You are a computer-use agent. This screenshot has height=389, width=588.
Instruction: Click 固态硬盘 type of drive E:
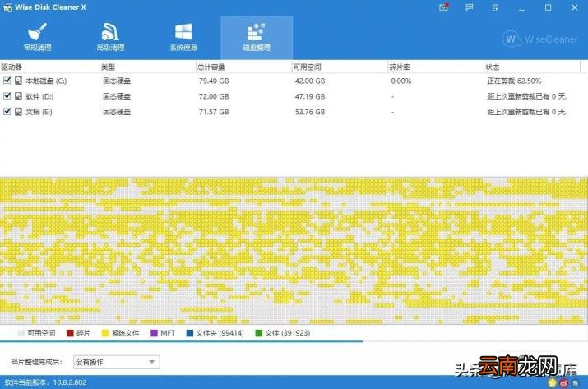click(x=117, y=112)
